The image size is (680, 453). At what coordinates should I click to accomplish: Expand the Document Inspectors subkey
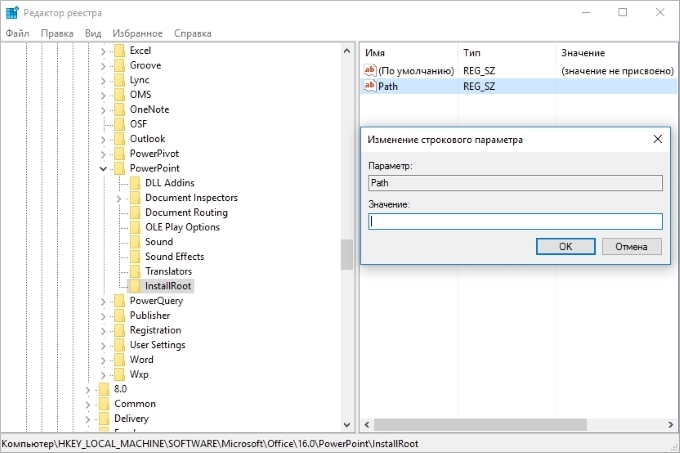pos(119,198)
